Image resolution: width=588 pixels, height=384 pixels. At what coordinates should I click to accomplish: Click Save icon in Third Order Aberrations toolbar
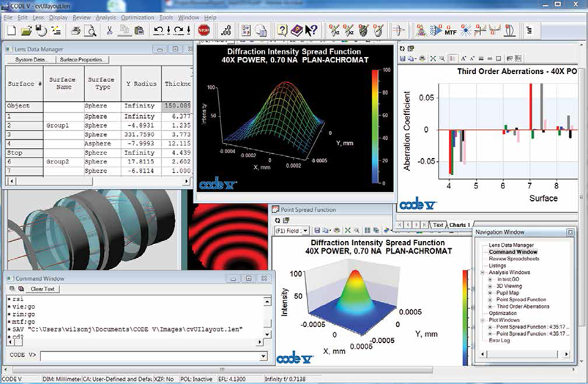403,59
